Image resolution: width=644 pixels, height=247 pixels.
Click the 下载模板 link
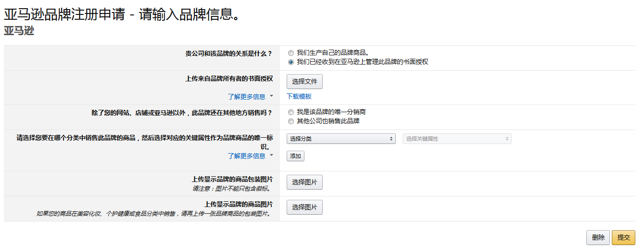point(299,97)
